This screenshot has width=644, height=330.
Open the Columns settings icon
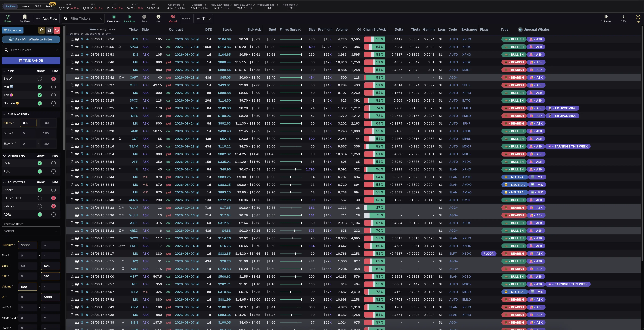[x=606, y=17]
